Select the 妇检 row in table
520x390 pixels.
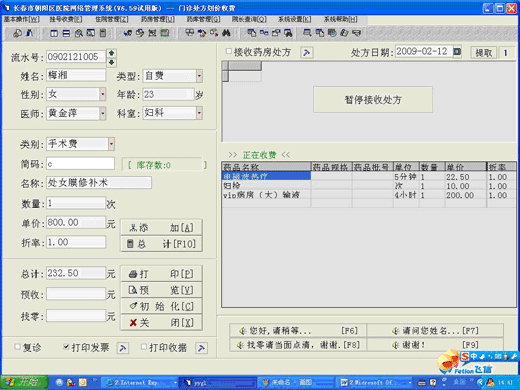[369, 186]
